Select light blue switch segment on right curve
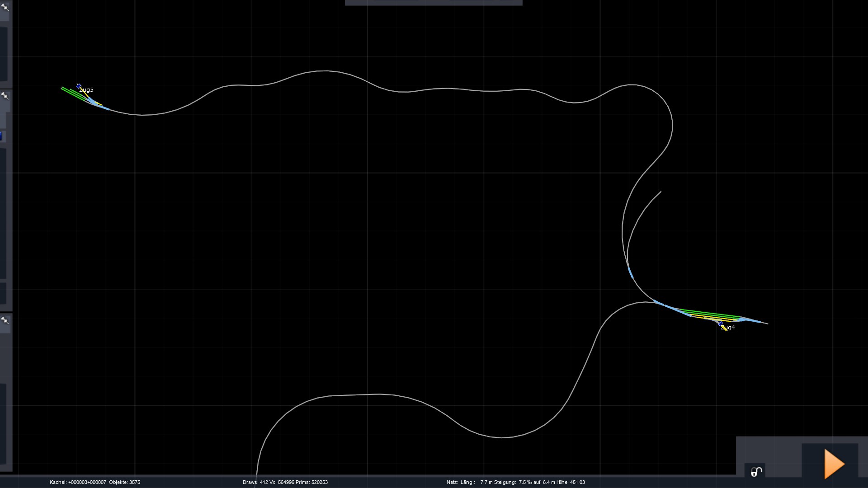 click(x=630, y=272)
